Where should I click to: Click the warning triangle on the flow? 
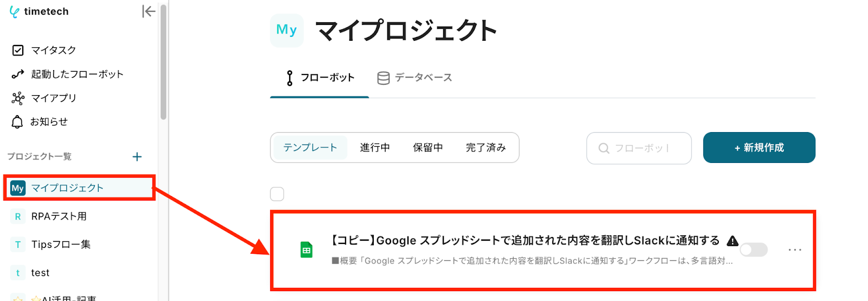[732, 241]
